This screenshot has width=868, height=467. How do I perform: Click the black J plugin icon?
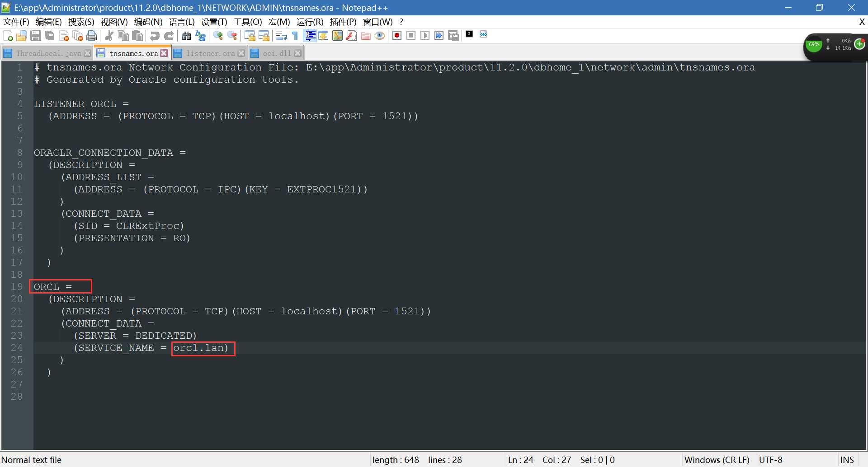(469, 34)
